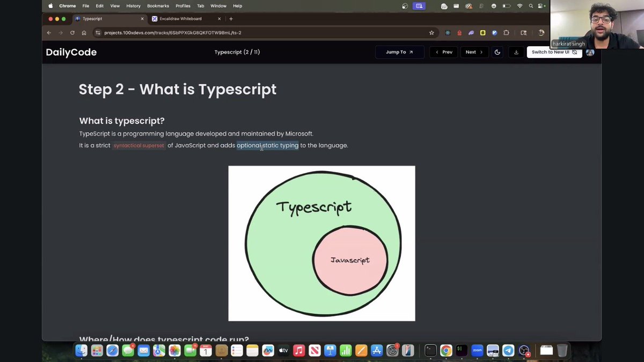This screenshot has width=644, height=362.
Task: Open Terminal in the Dock
Action: coord(430,350)
